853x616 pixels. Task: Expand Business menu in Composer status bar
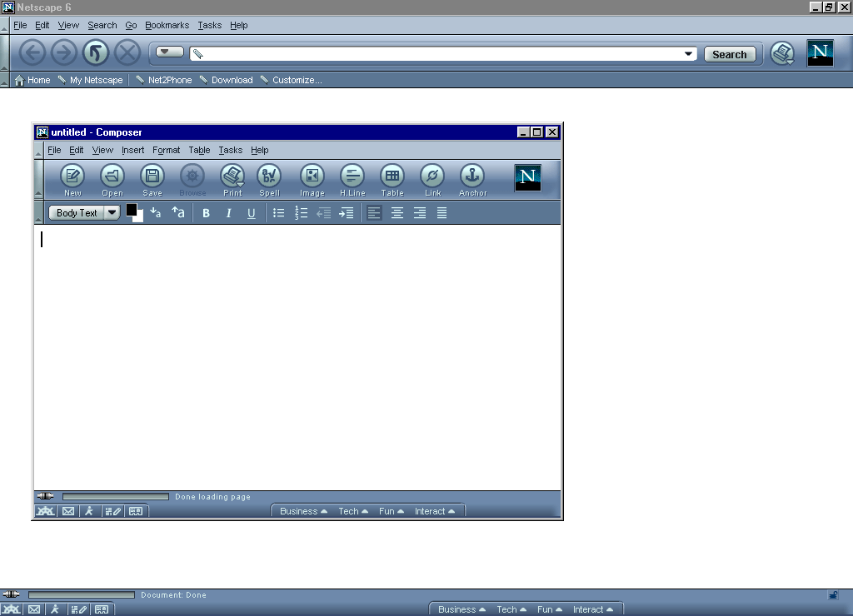pos(303,511)
